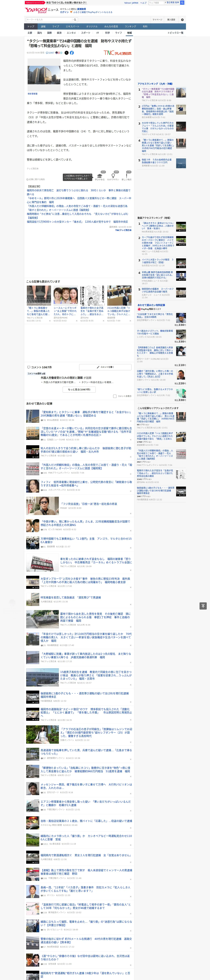Click the blue web search button
Image resolution: width=210 pixels, height=980 pixels.
click(182, 3)
